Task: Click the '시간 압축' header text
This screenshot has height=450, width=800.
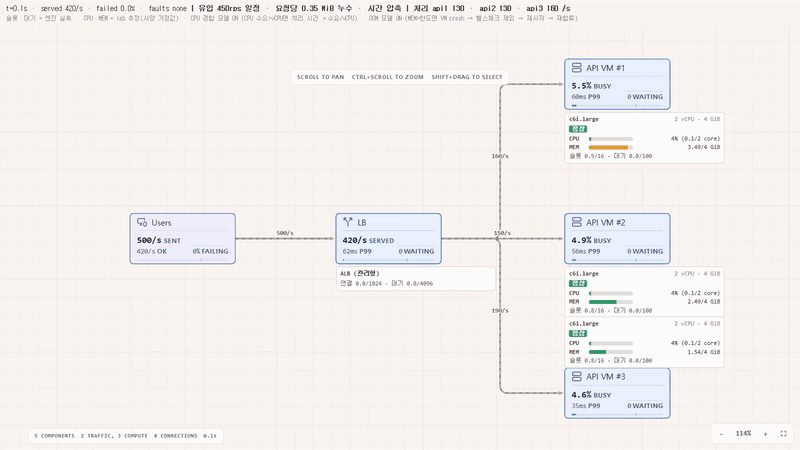Action: [384, 8]
